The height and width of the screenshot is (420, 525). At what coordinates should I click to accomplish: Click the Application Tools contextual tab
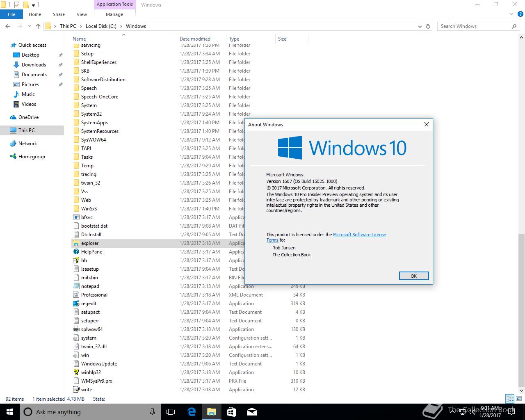(114, 5)
